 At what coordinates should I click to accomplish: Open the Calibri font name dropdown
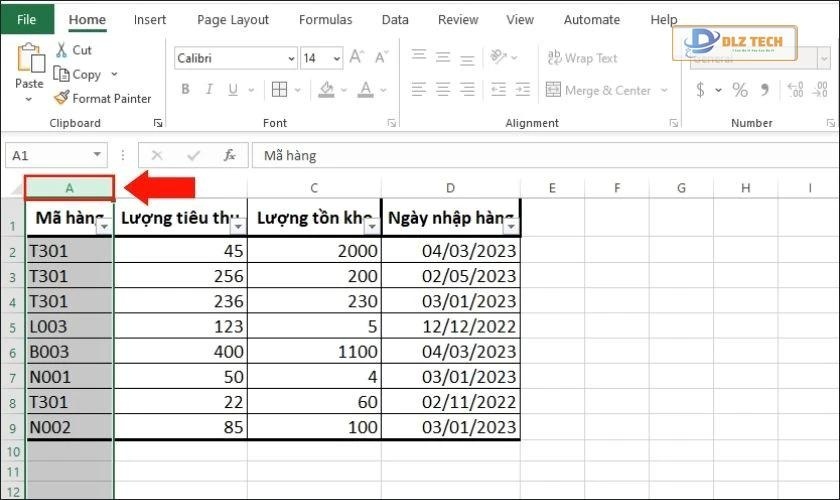(x=291, y=58)
